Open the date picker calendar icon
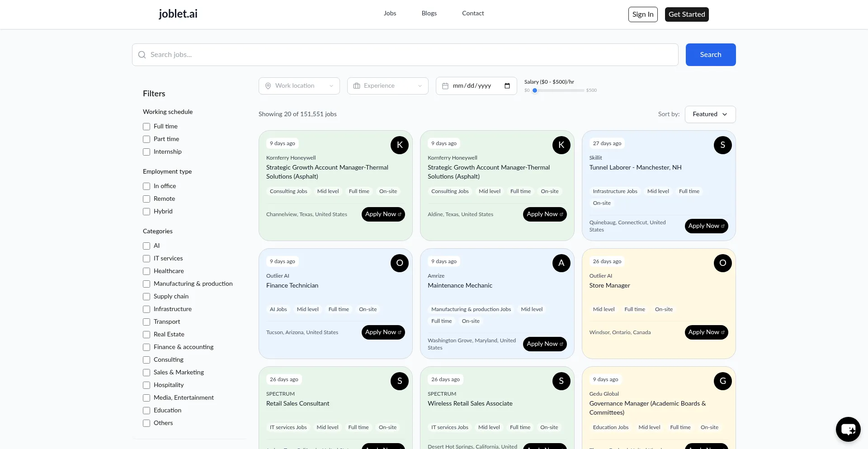This screenshot has width=868, height=449. (x=507, y=86)
